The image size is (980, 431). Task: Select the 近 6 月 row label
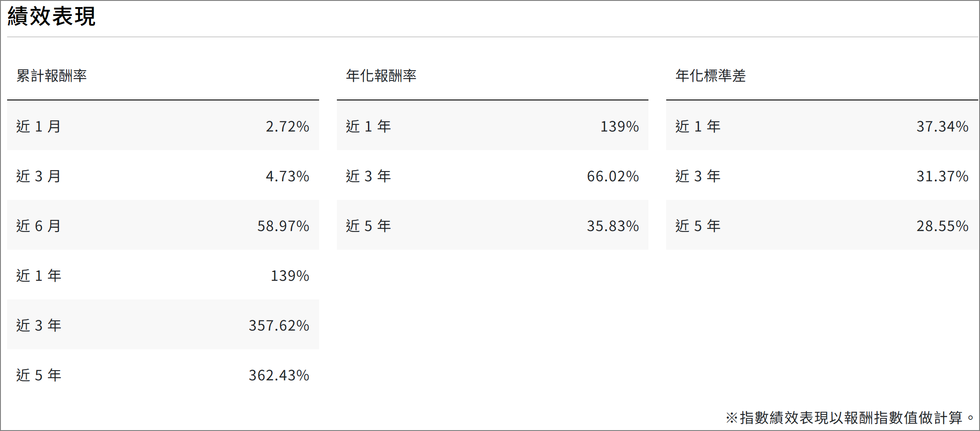point(39,226)
